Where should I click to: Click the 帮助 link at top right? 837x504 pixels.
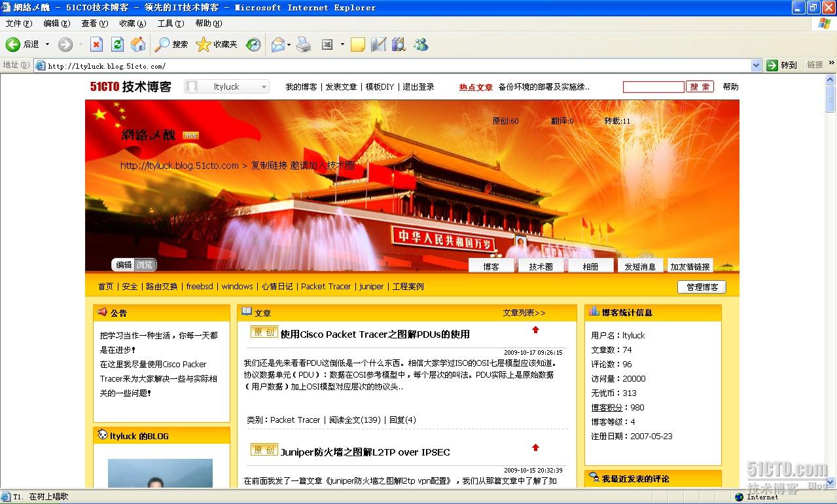coord(730,86)
